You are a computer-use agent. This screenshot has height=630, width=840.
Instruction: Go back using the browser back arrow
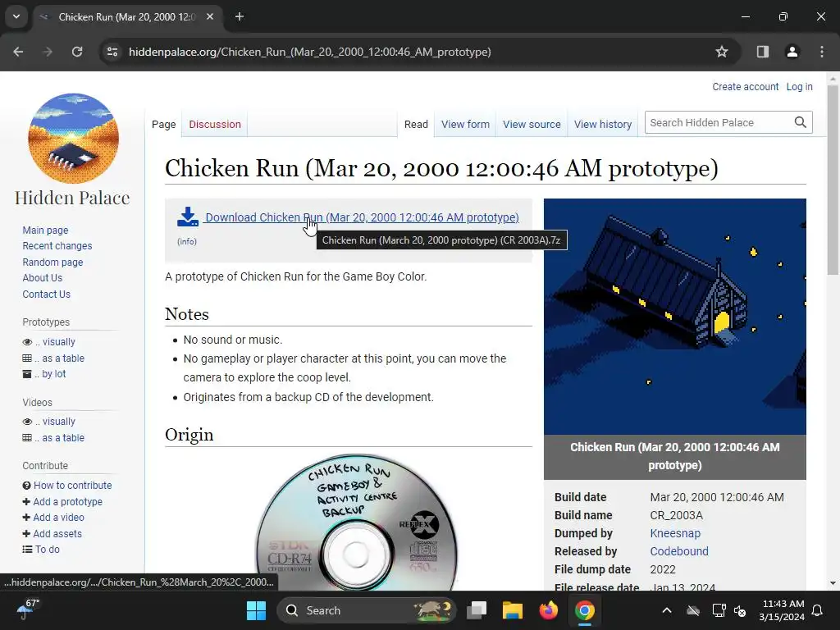click(18, 52)
